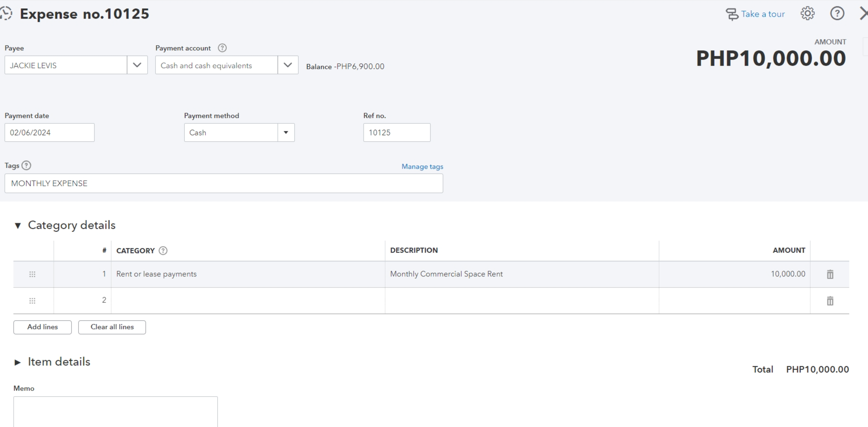Select Rent or lease payments category cell

[248, 275]
